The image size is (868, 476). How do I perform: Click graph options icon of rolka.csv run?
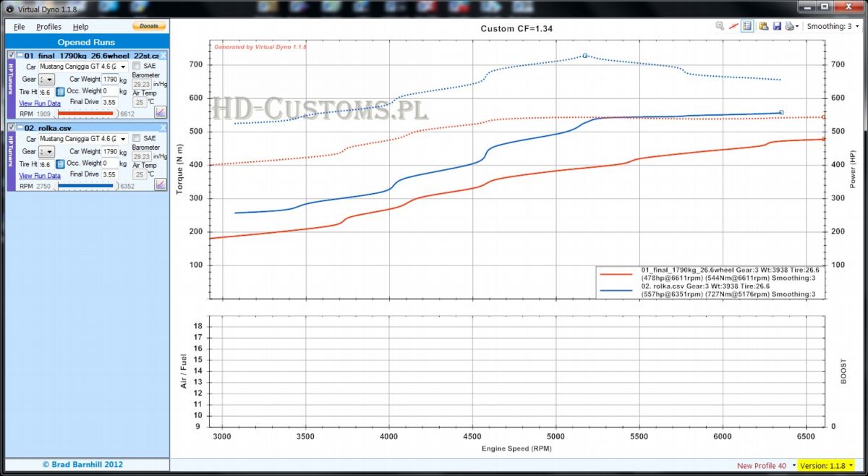tap(161, 184)
